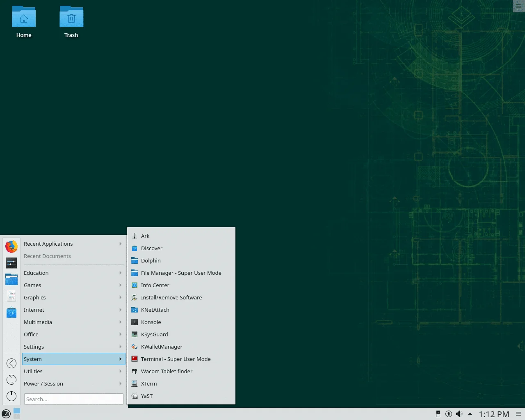Open YaST from the System submenu
The width and height of the screenshot is (525, 420).
pos(146,396)
